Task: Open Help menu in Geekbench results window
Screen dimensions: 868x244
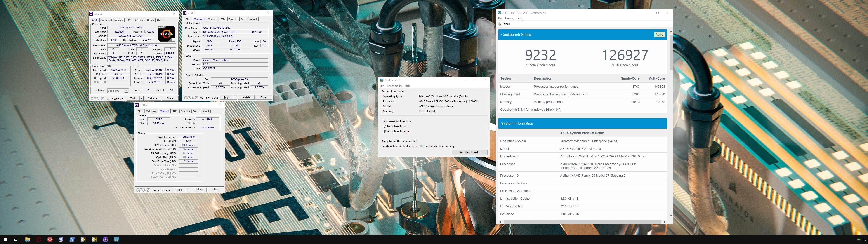Action: point(520,19)
